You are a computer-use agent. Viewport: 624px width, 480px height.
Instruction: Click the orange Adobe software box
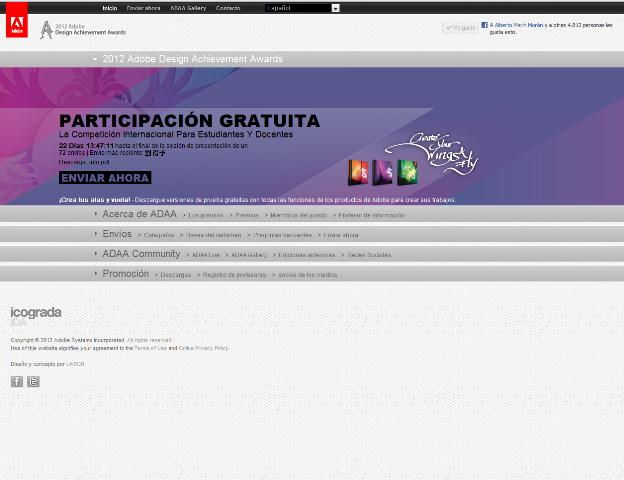point(358,172)
